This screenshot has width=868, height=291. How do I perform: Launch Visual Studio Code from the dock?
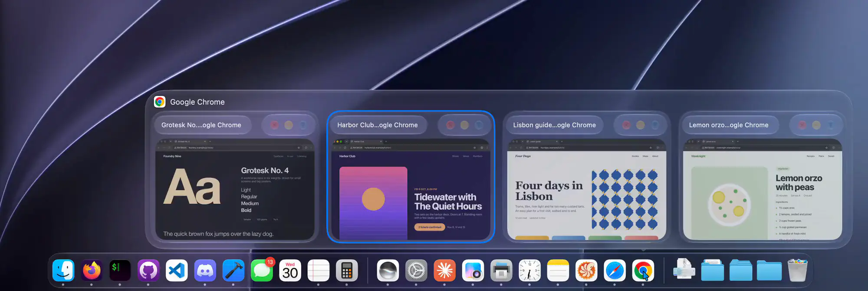point(177,270)
